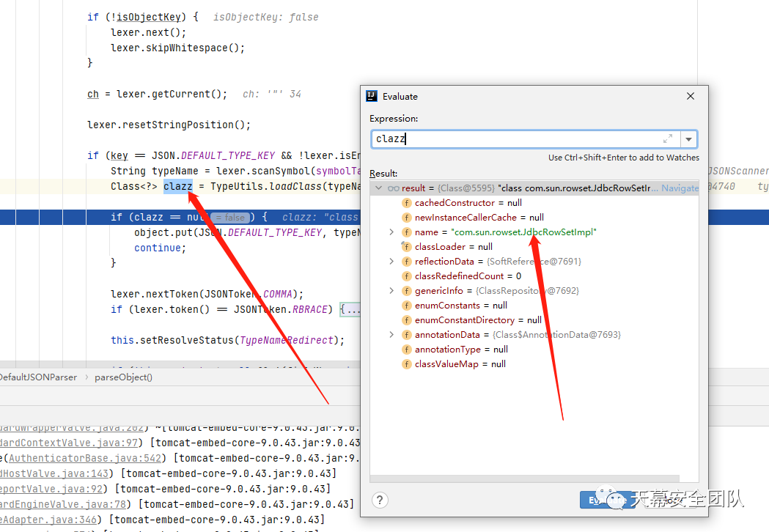Open the help question mark button
This screenshot has width=769, height=532.
tap(380, 500)
